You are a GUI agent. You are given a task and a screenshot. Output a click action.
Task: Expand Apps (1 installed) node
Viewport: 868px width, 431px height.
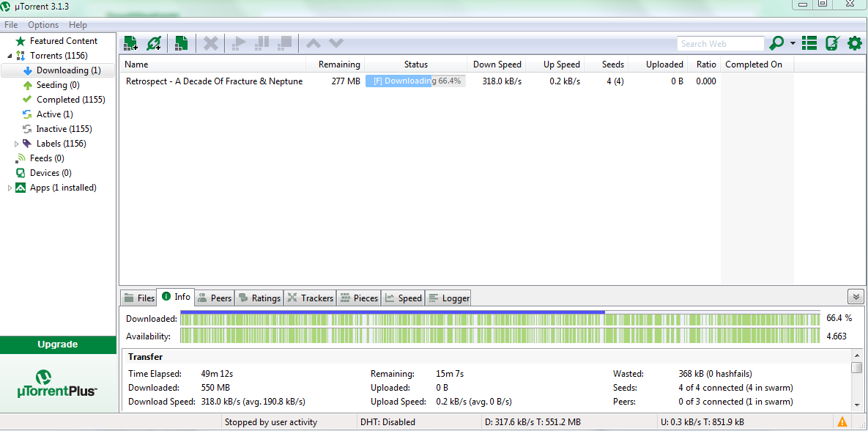[x=10, y=188]
